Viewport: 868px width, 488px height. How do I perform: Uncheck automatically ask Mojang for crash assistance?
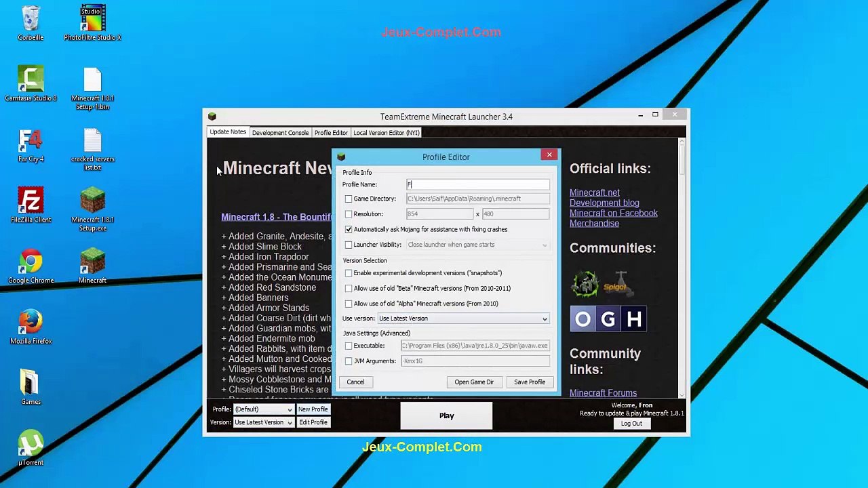click(349, 229)
